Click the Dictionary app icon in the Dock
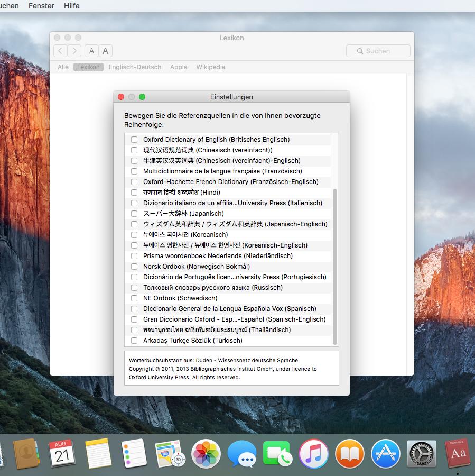475x476 pixels. pyautogui.click(x=458, y=454)
